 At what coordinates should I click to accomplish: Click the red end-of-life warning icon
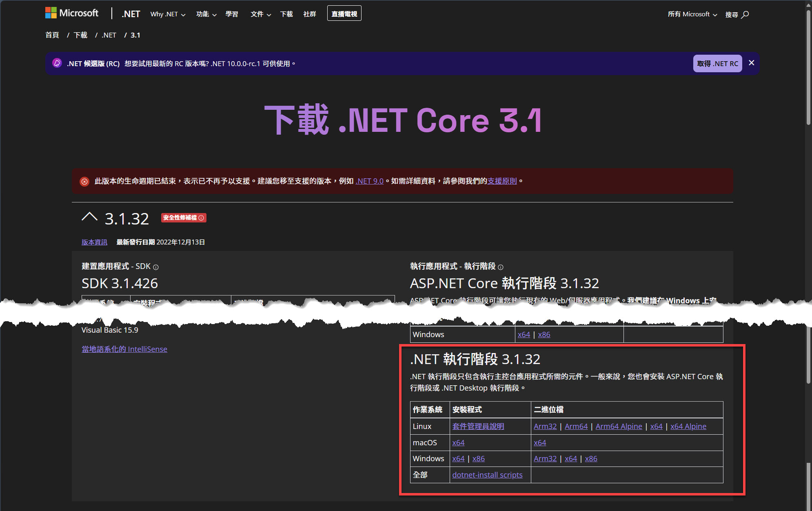click(84, 181)
